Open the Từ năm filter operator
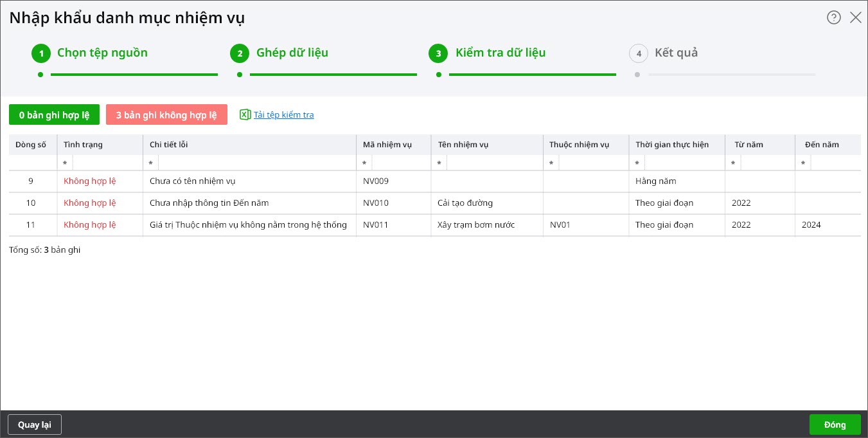Viewport: 868px width, 438px height. click(x=733, y=164)
